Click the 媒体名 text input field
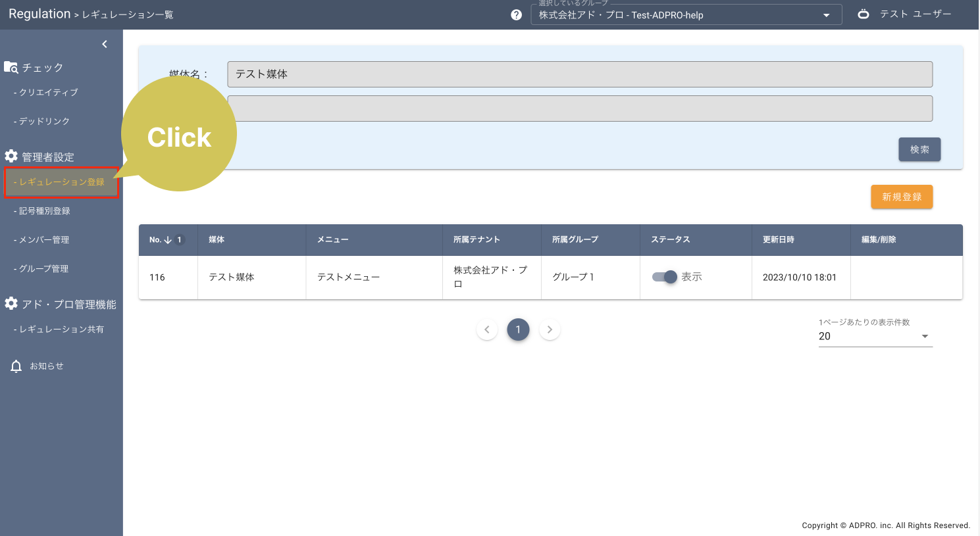Image resolution: width=980 pixels, height=536 pixels. click(x=579, y=74)
